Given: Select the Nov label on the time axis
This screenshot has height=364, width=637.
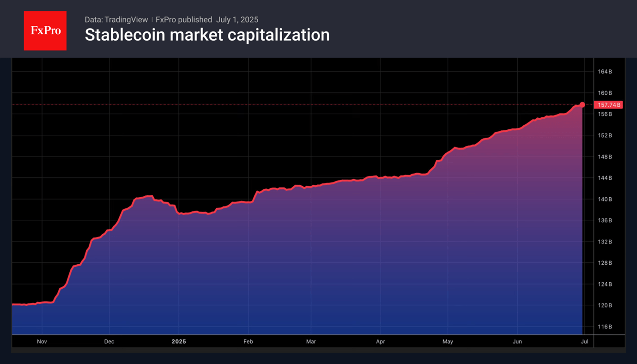Looking at the screenshot, I should point(42,342).
